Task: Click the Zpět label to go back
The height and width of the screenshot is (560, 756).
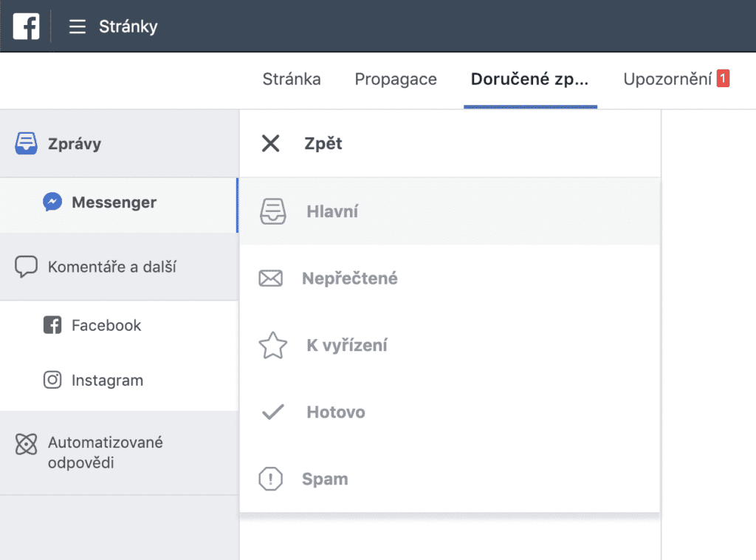Action: pyautogui.click(x=323, y=143)
